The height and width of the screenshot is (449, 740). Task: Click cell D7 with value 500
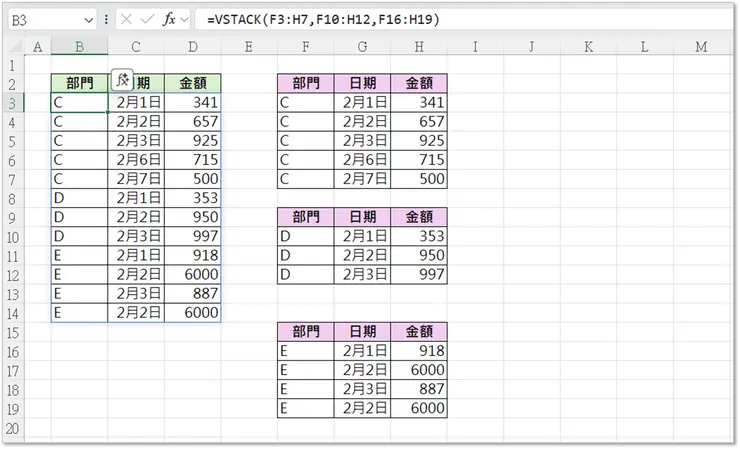[x=193, y=179]
